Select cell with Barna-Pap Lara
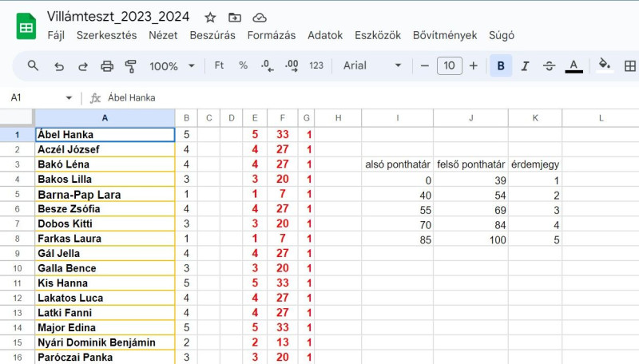Screen dimensions: 639x364 (105, 194)
